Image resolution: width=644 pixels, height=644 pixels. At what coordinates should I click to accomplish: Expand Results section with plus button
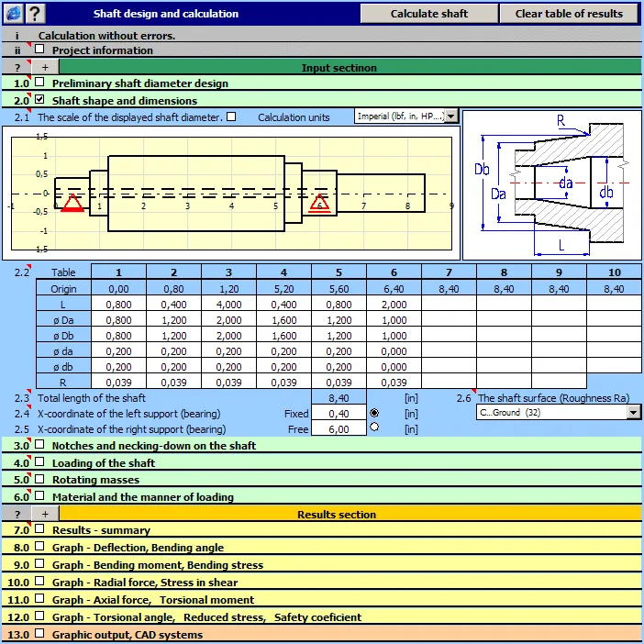(45, 514)
